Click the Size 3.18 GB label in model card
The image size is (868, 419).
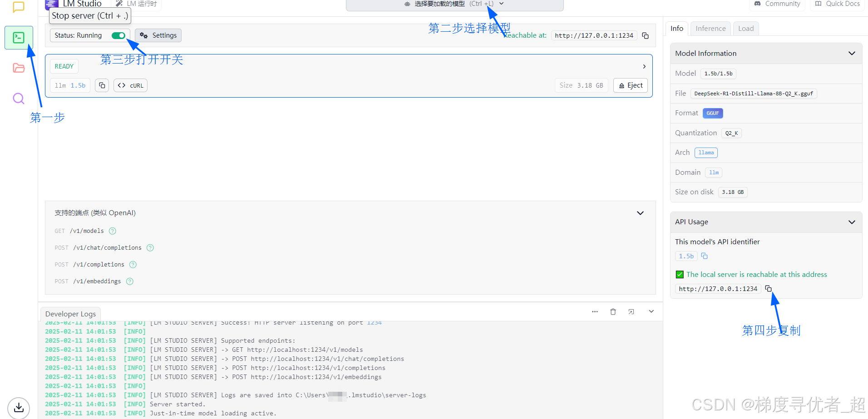582,85
